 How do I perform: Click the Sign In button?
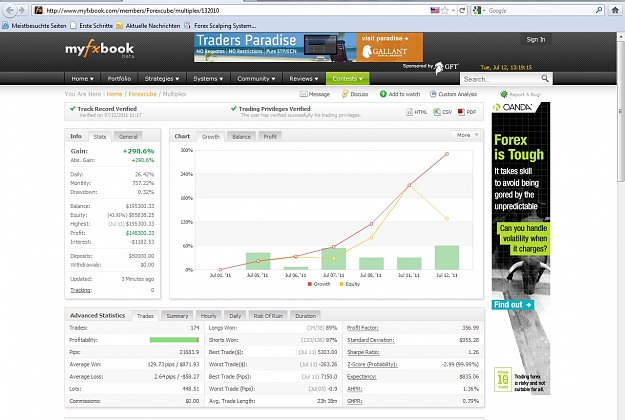pyautogui.click(x=536, y=39)
